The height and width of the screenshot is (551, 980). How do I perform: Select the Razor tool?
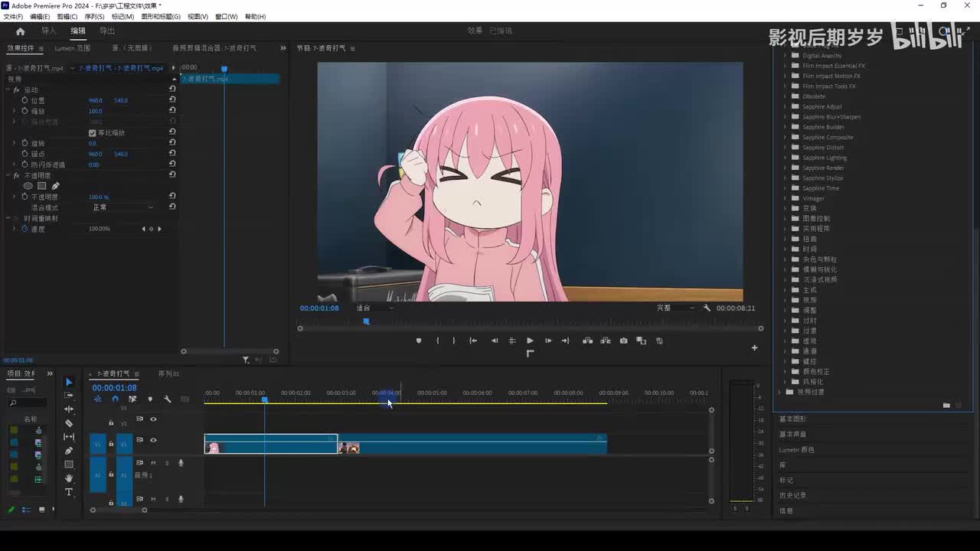click(x=69, y=423)
